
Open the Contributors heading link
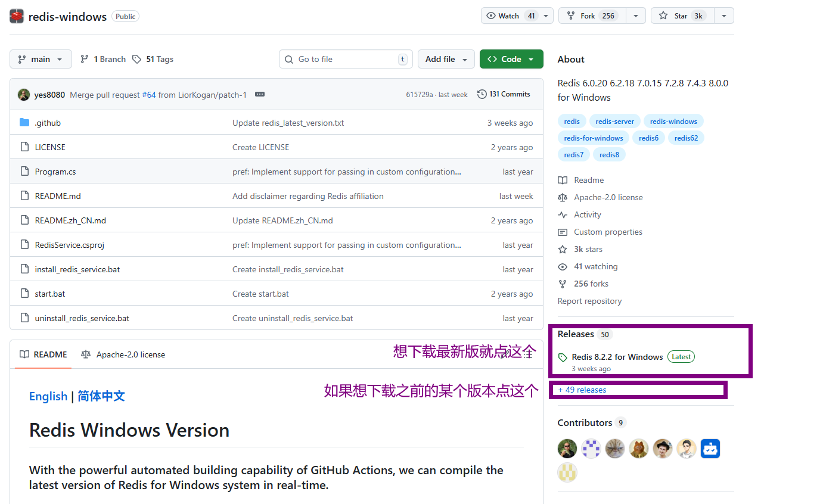click(585, 422)
